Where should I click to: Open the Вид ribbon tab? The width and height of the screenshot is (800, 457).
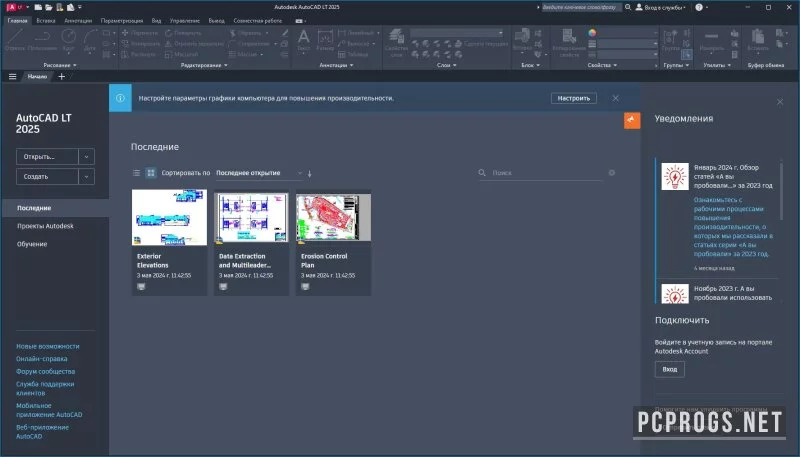coord(156,21)
